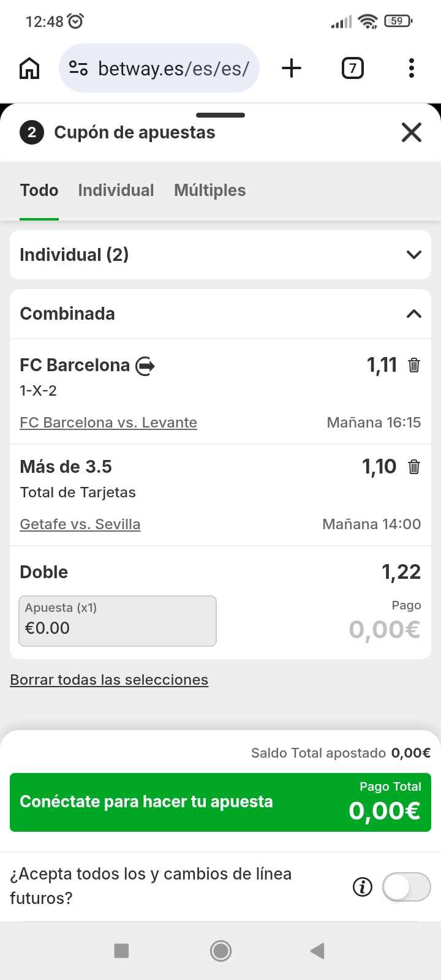Select the Todo tab
The height and width of the screenshot is (980, 441).
point(39,190)
